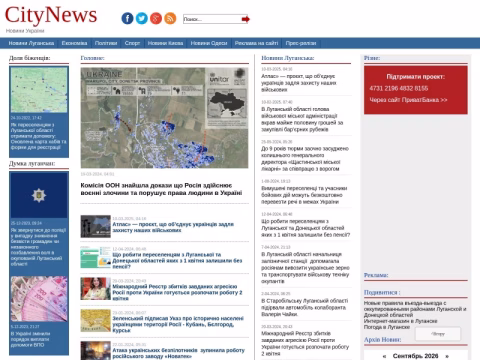Screen dimensions: 480x360
Task: Open Погода в Луганске link
Action: pyautogui.click(x=387, y=327)
